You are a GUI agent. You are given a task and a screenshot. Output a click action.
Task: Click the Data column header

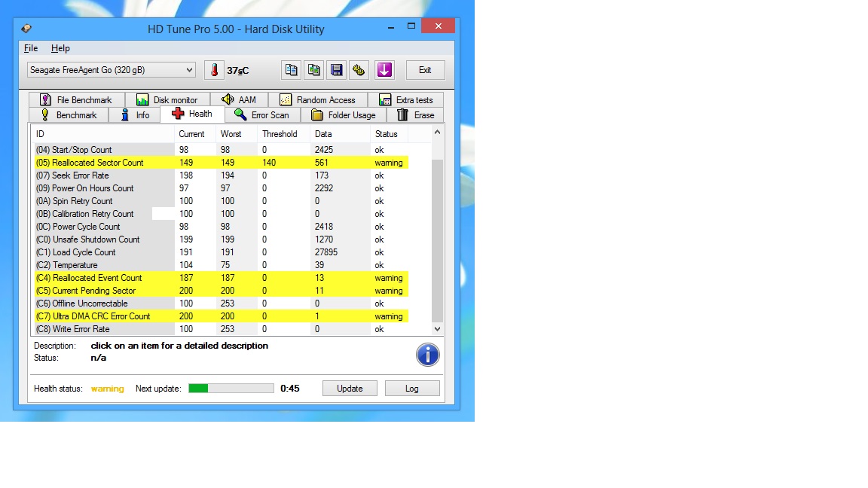(x=340, y=134)
